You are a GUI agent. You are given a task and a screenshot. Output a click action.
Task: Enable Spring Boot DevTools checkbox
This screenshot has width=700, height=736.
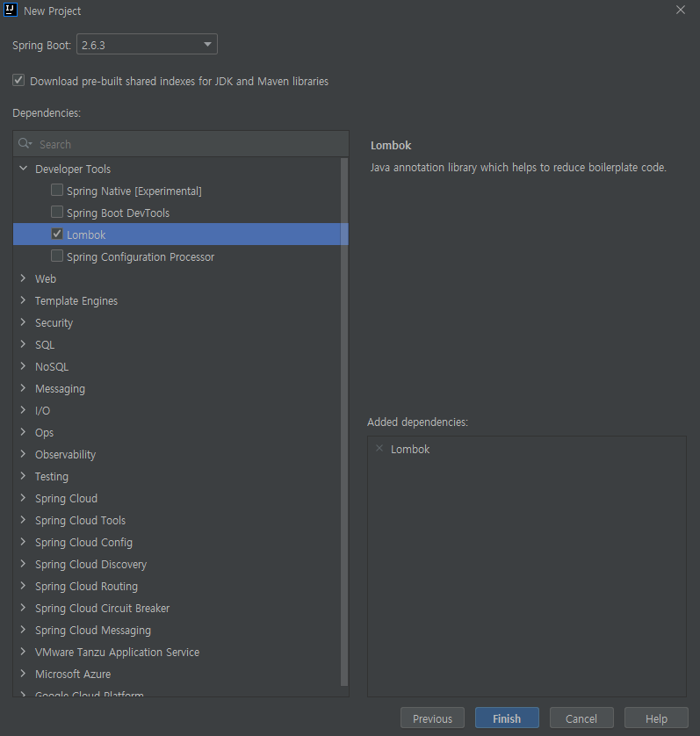57,213
